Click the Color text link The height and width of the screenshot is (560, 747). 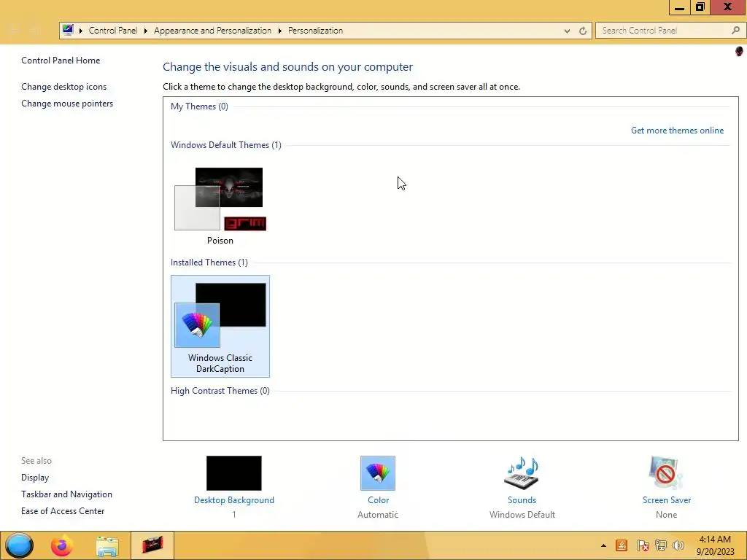(x=379, y=500)
